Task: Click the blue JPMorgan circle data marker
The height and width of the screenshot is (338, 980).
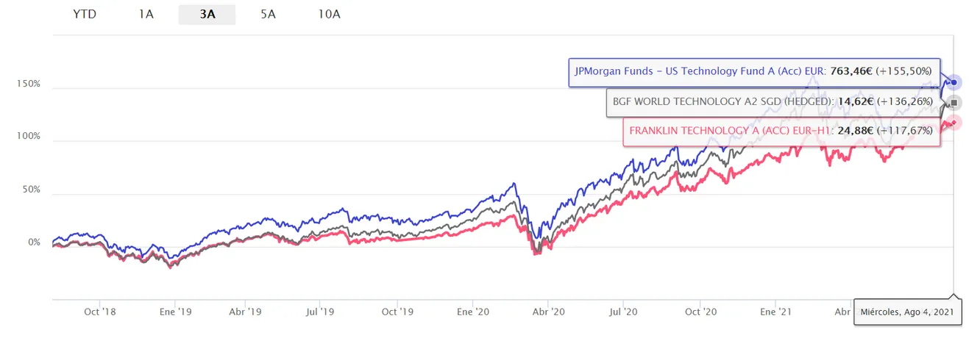Action: pos(954,82)
